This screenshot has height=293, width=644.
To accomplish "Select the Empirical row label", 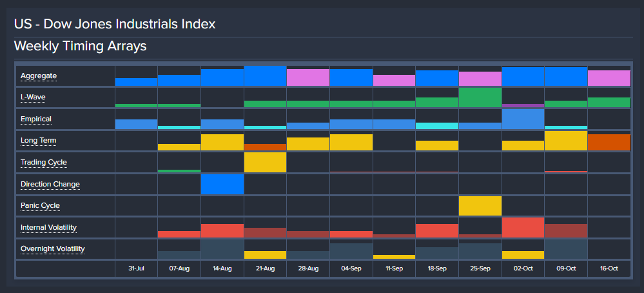I will (36, 119).
